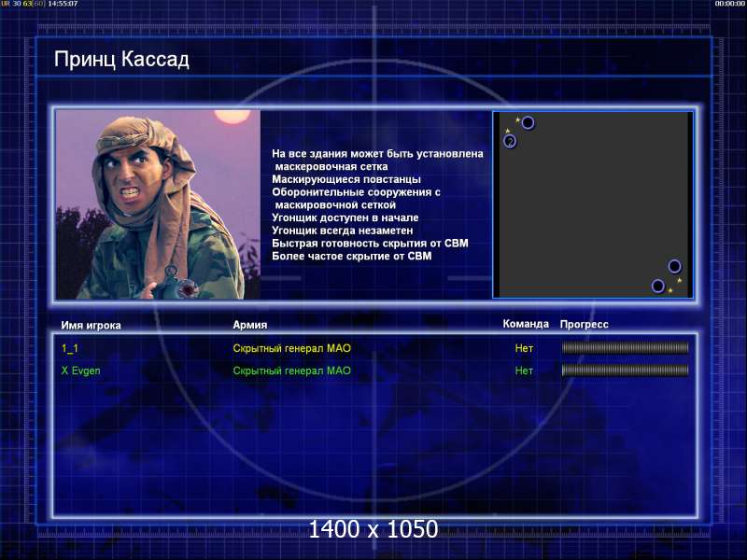Screen dimensions: 747x560
Task: Select player name 'X Evgen' in the list
Action: tap(81, 371)
